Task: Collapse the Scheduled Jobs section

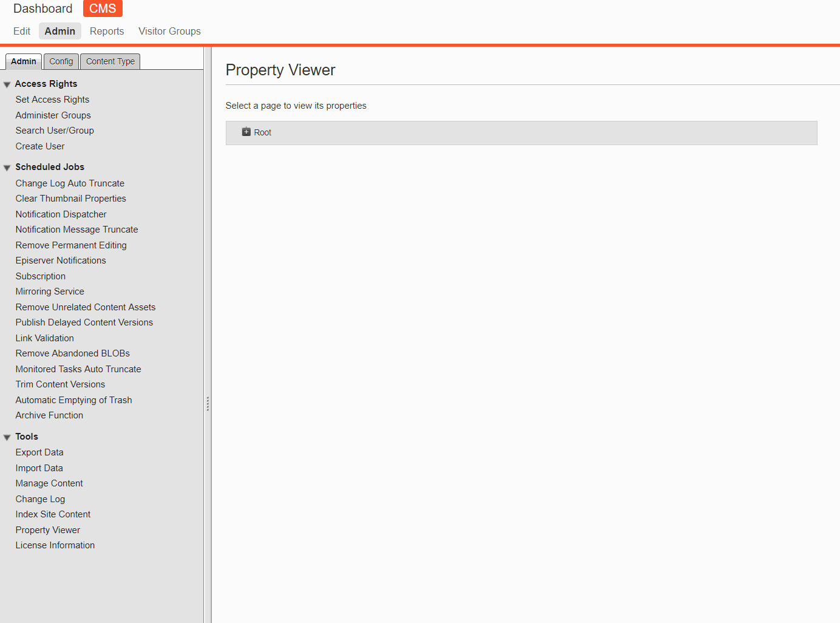Action: click(x=7, y=168)
